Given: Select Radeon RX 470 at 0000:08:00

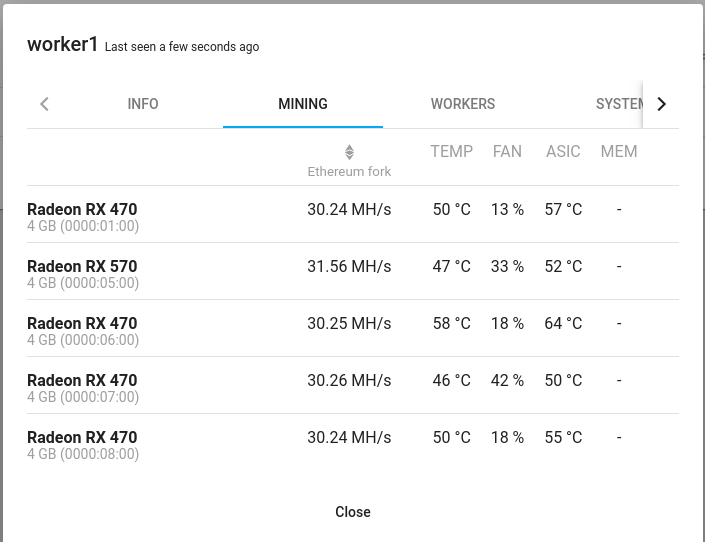Looking at the screenshot, I should (82, 438).
